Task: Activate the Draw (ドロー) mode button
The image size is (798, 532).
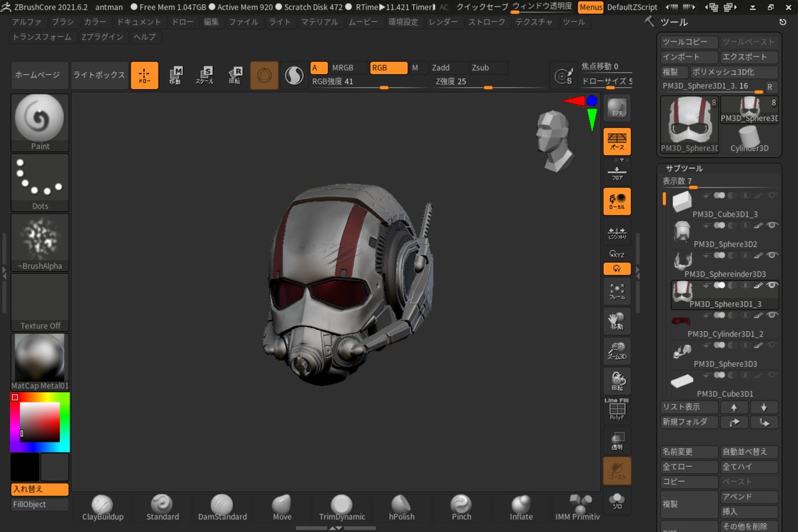Action: click(x=144, y=75)
